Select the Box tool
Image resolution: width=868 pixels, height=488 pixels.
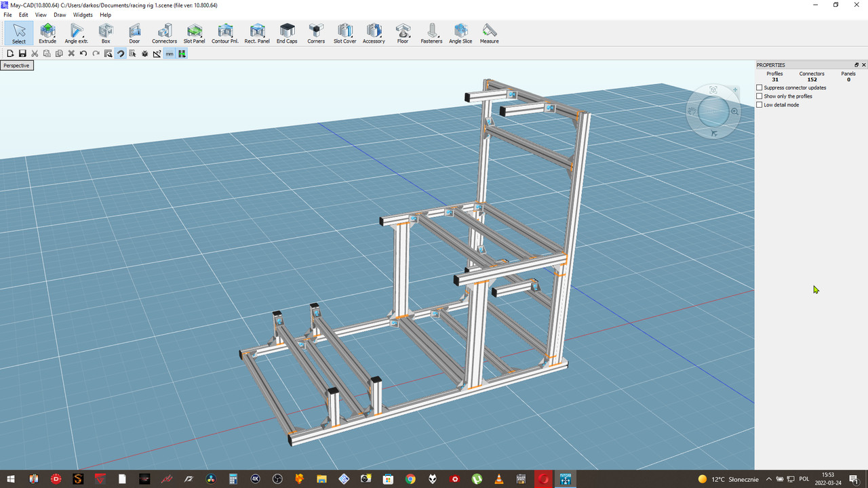pos(106,33)
